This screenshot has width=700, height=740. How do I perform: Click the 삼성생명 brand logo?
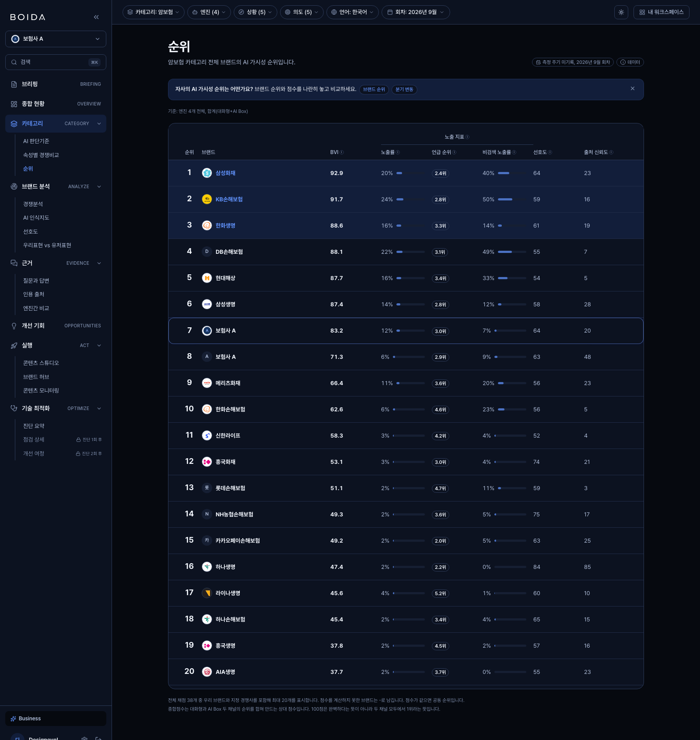[x=207, y=304]
